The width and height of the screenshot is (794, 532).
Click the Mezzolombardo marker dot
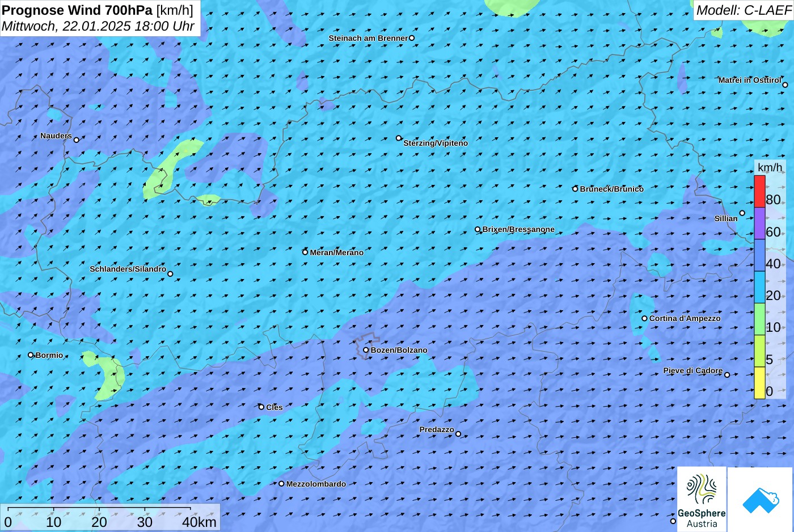(x=281, y=484)
